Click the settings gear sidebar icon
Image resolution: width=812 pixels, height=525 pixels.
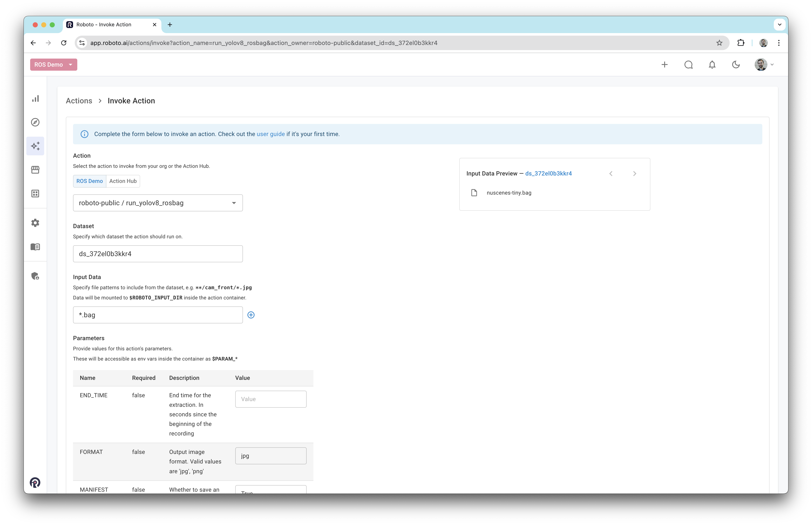pos(35,223)
